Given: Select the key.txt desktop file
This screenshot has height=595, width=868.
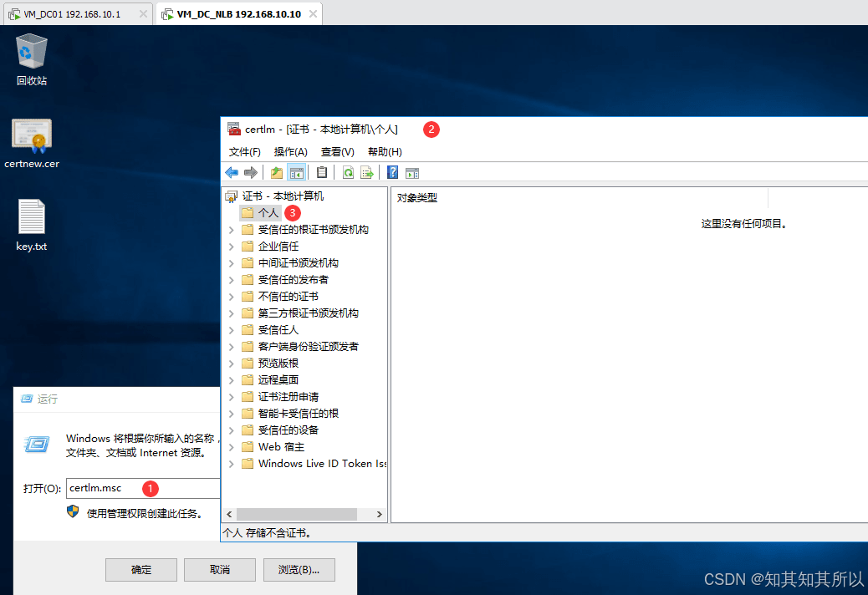Looking at the screenshot, I should 32,226.
